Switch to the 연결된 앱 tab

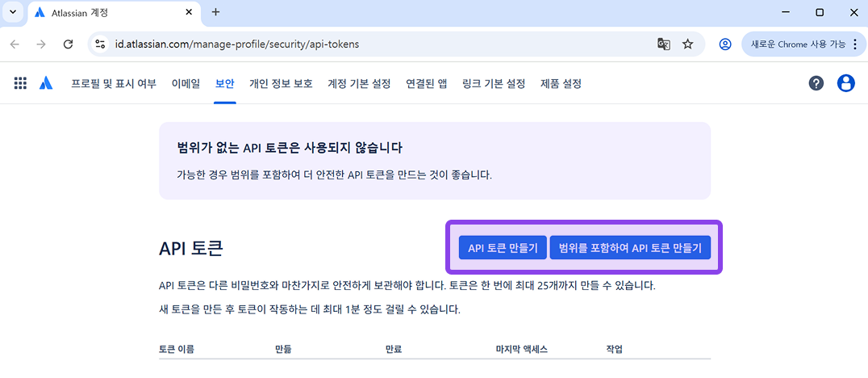point(426,84)
